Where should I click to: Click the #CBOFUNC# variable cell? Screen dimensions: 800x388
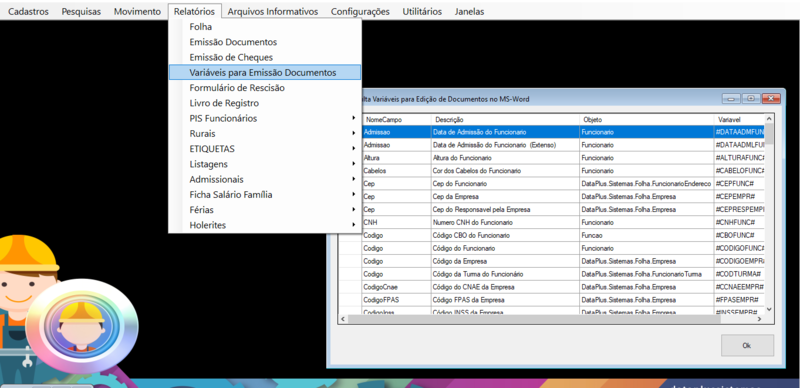coord(739,235)
